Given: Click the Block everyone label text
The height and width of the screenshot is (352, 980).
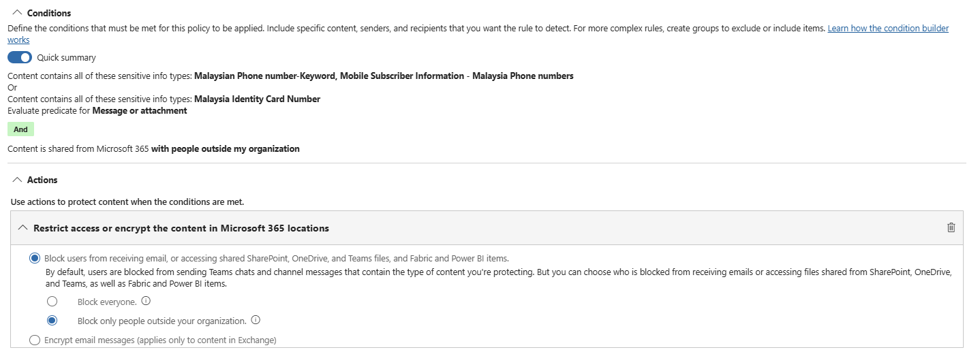Looking at the screenshot, I should (x=107, y=302).
